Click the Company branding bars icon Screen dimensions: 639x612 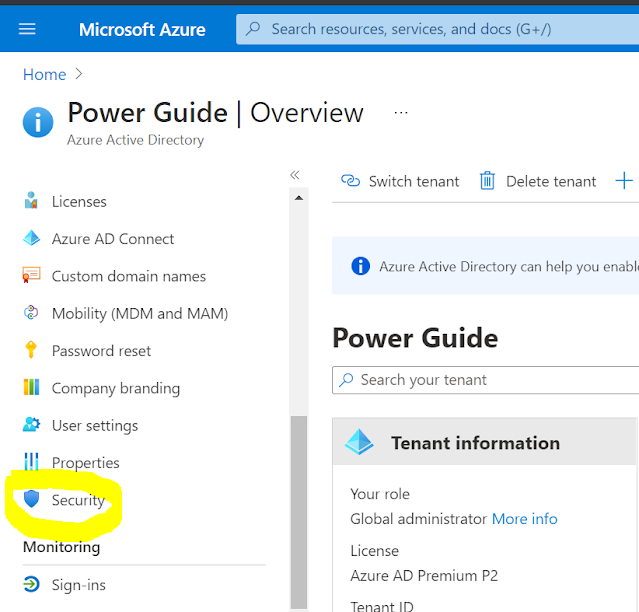pos(31,387)
